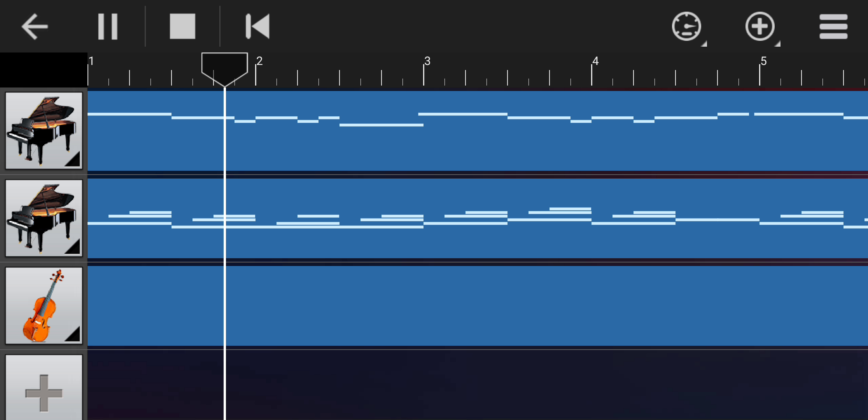Open the hamburger main menu
Viewport: 868px width, 420px height.
click(833, 26)
